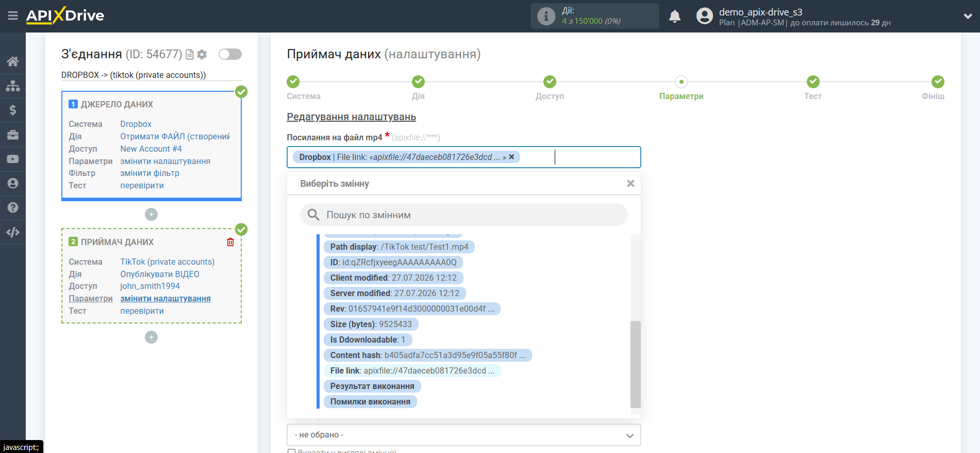The height and width of the screenshot is (453, 980).
Task: Click the variable list scrollbar
Action: [635, 364]
